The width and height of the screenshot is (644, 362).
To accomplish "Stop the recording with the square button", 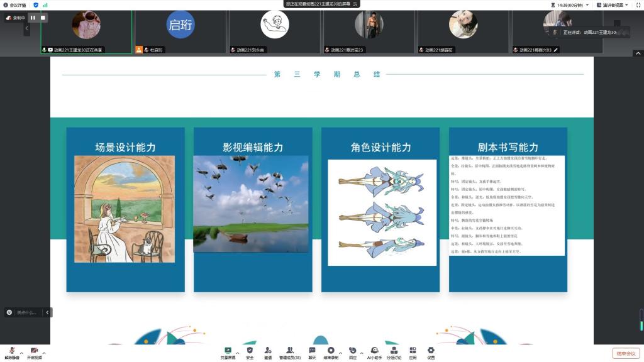I will [43, 18].
